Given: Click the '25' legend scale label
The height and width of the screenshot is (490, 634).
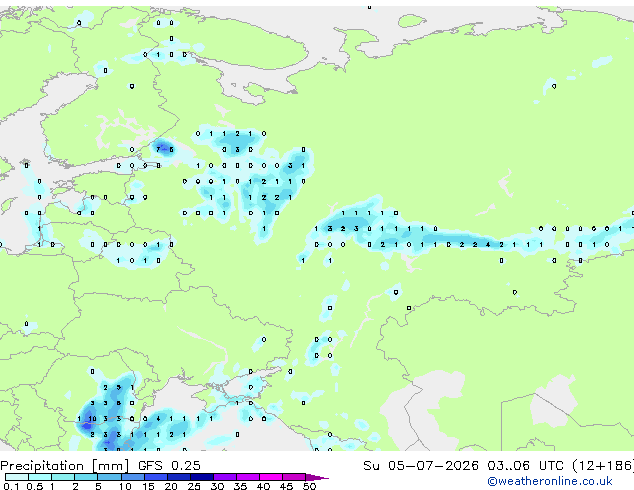Looking at the screenshot, I should click(x=194, y=486).
